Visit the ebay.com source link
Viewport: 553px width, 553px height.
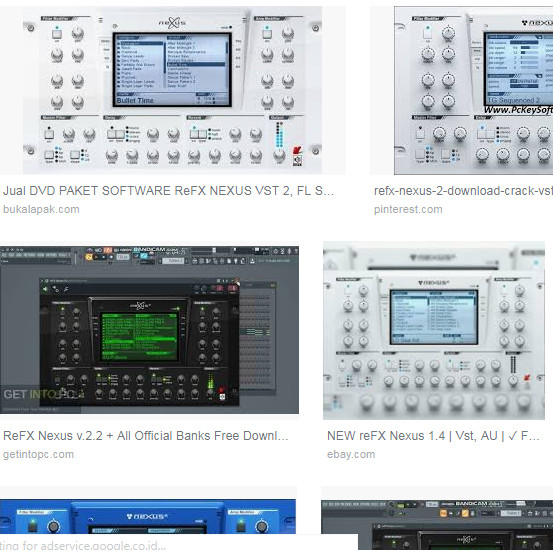click(351, 454)
